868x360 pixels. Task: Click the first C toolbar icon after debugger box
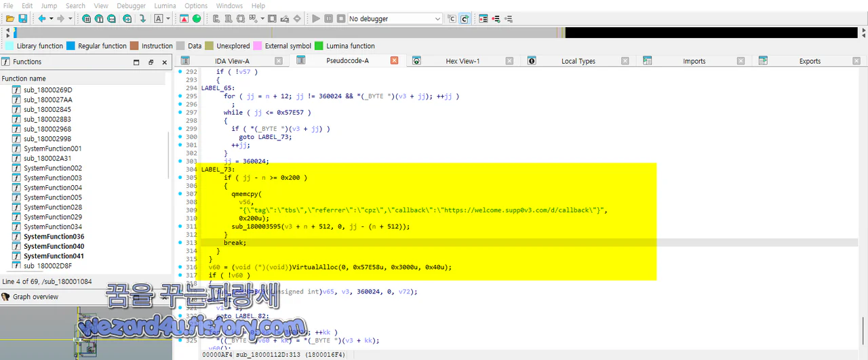coord(452,19)
